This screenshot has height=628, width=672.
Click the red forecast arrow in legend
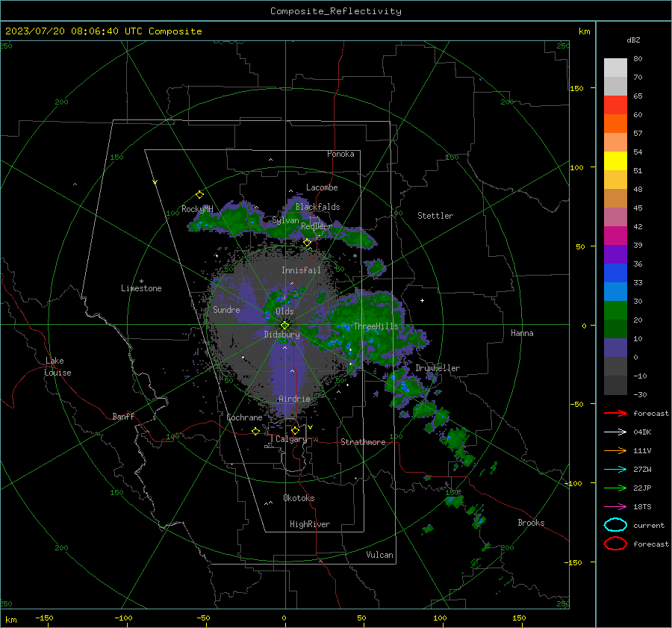tap(615, 413)
